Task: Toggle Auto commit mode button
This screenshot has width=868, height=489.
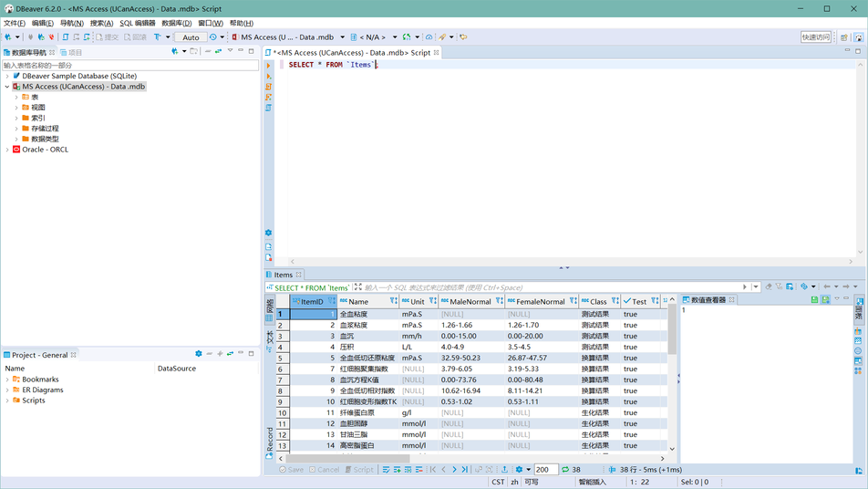Action: (191, 37)
